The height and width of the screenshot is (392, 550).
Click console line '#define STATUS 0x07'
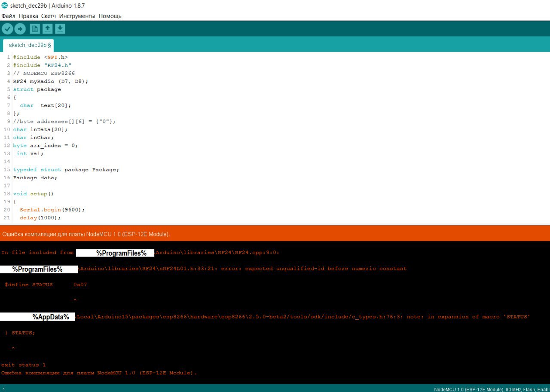coord(46,285)
